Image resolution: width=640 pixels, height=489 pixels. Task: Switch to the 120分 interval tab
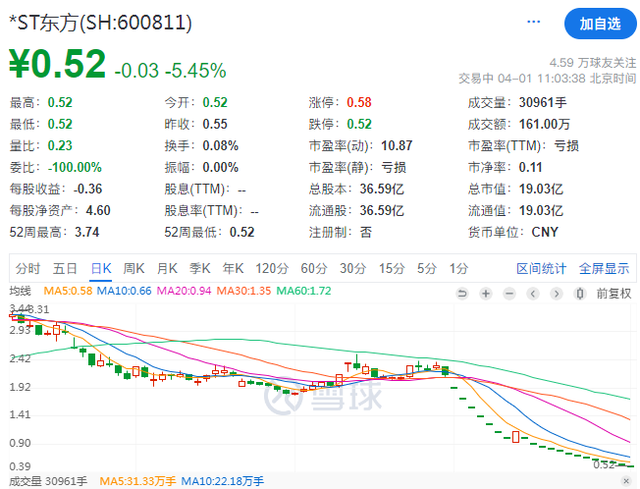click(272, 269)
